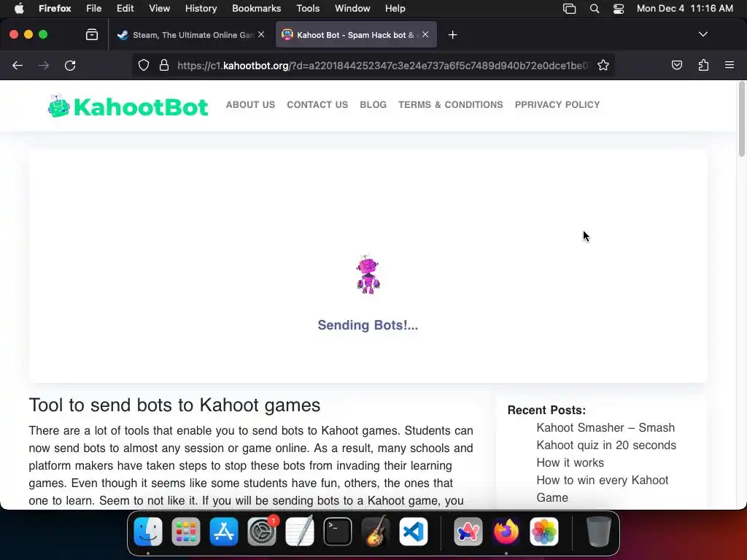Open the 'How it works' post
This screenshot has width=747, height=560.
570,463
